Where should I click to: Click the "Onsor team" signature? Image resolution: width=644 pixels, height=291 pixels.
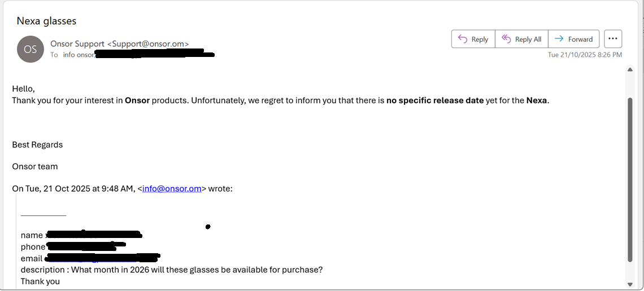(35, 166)
